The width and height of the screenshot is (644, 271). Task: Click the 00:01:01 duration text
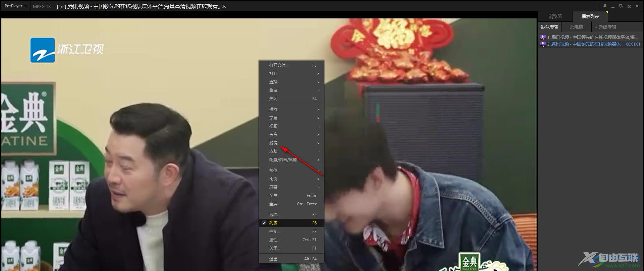(633, 44)
